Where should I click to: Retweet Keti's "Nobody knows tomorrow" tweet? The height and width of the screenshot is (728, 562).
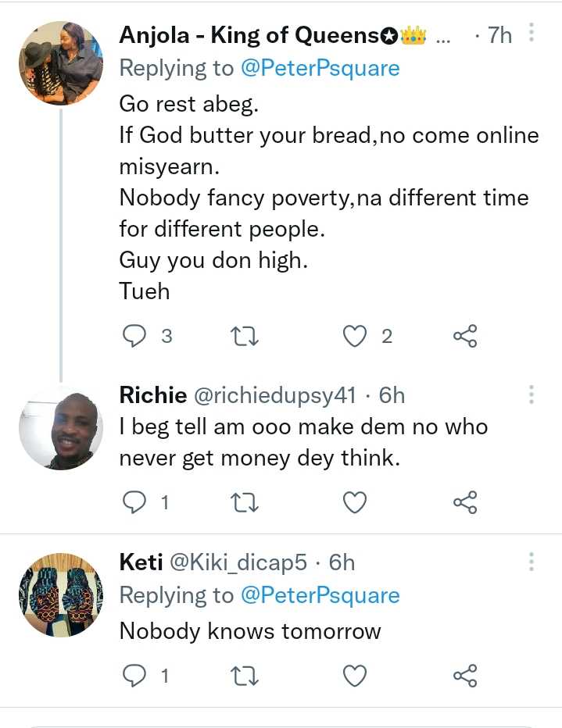tap(245, 676)
